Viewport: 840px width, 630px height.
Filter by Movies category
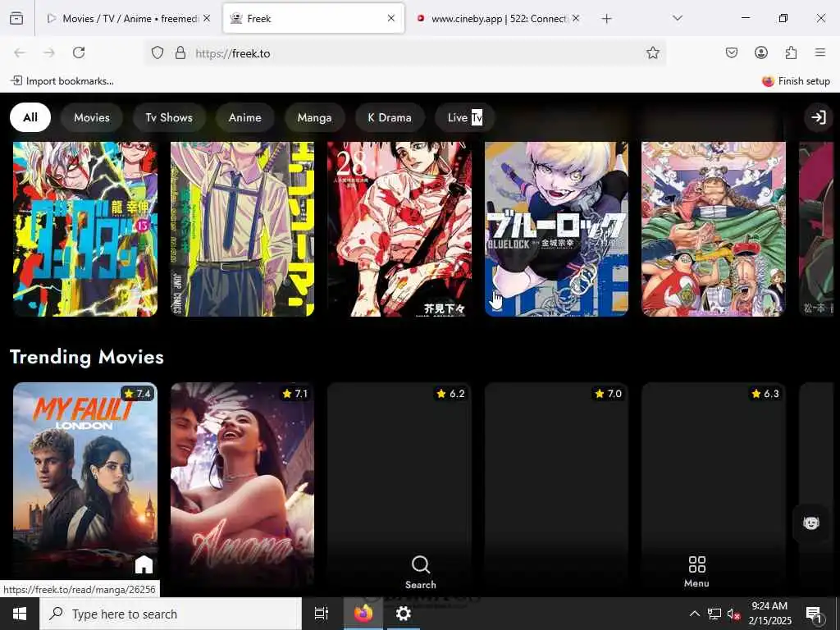(x=92, y=117)
